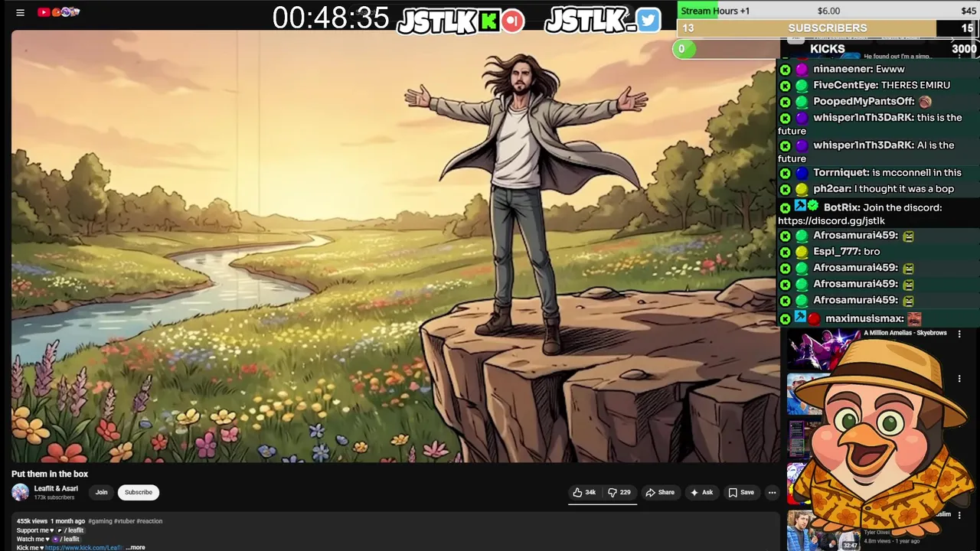Click Torrniquet's blue user badge
Viewport: 980px width, 551px height.
801,174
